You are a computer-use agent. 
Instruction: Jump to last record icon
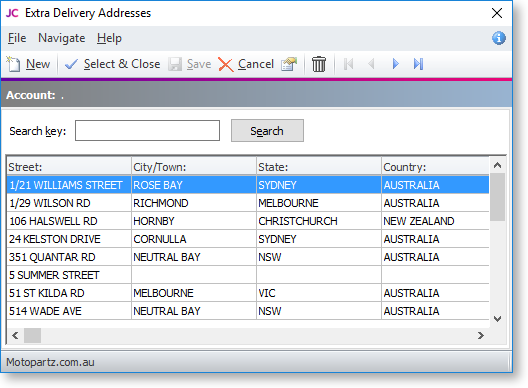click(x=418, y=64)
